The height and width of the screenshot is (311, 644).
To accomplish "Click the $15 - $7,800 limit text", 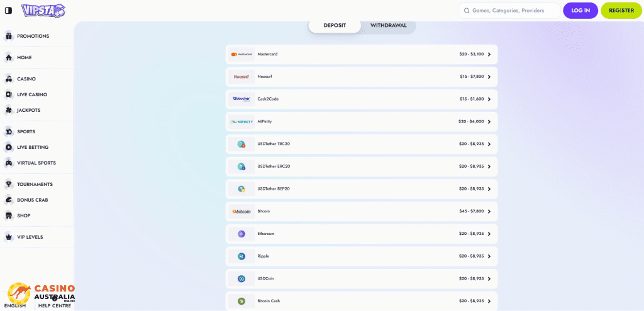I will [x=472, y=77].
